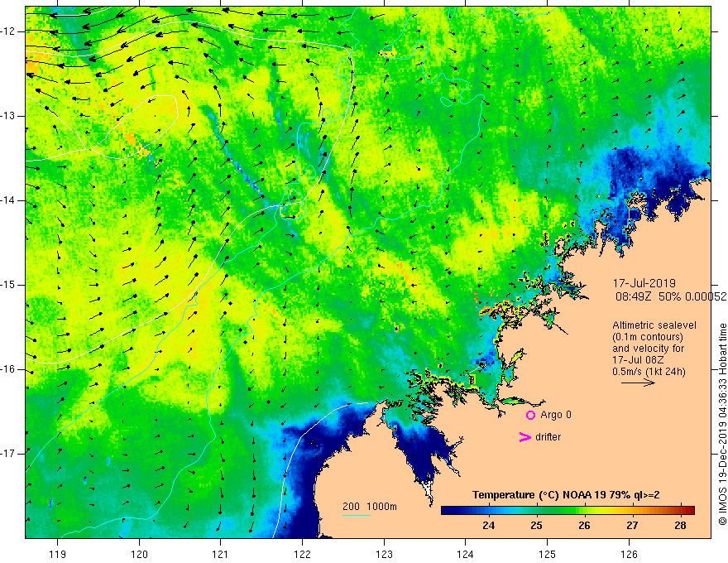This screenshot has width=728, height=563.
Task: Click the magenta drifter arrow symbol
Action: click(524, 437)
